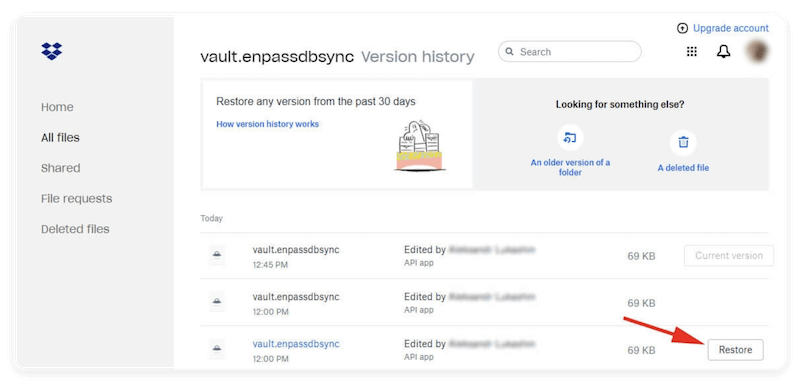Click file icon of second 12:00 PM version

[217, 302]
